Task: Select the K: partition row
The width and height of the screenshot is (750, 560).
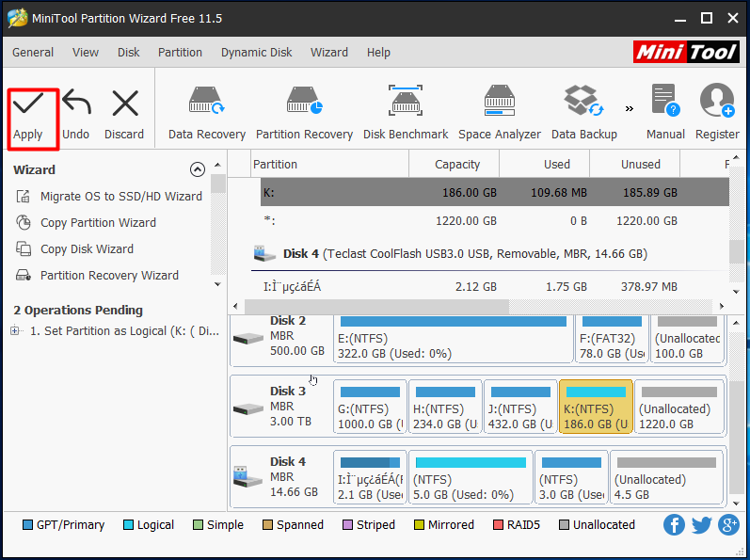Action: 495,192
